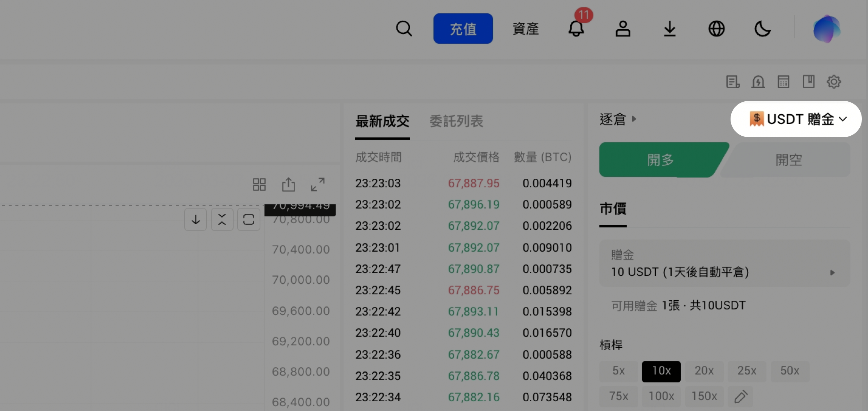
Task: Open the trading settings gear
Action: coord(834,82)
